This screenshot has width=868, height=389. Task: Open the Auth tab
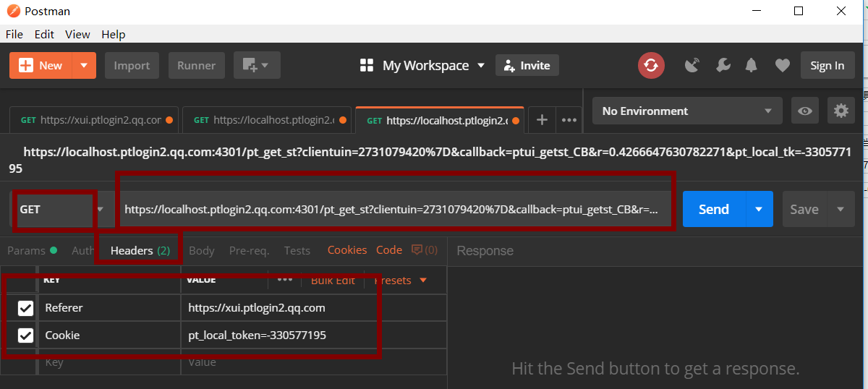point(83,250)
